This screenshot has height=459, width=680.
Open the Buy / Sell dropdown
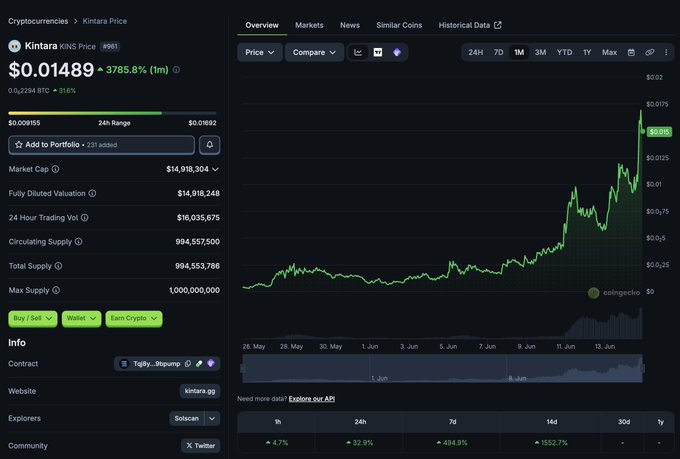(x=33, y=318)
